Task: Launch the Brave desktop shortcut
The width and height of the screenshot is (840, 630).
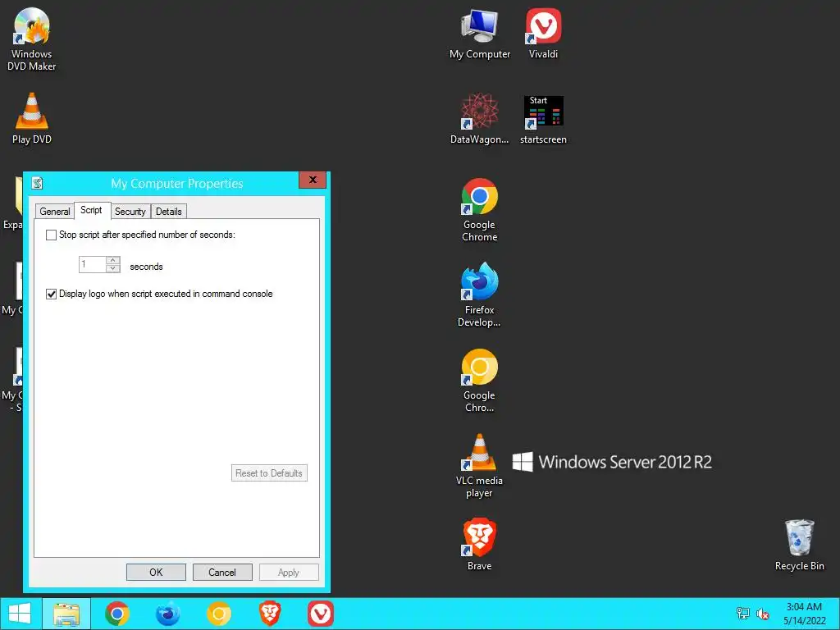Action: tap(479, 545)
